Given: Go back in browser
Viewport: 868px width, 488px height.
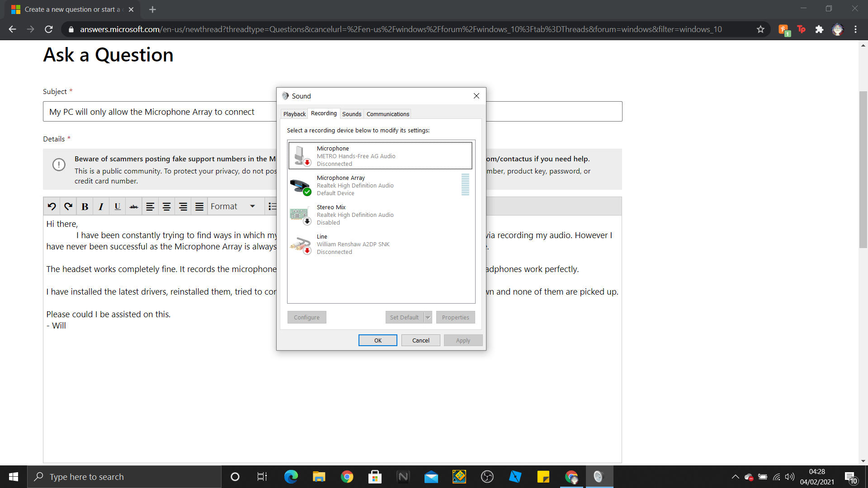Looking at the screenshot, I should pyautogui.click(x=12, y=29).
